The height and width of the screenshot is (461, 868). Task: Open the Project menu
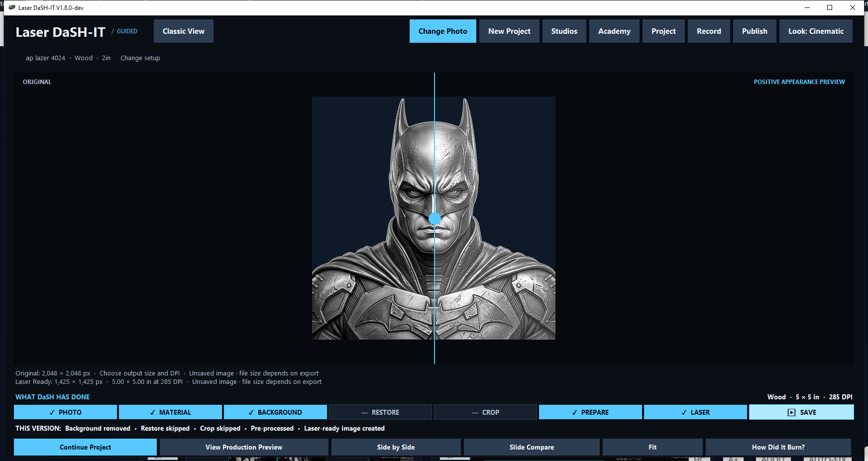(x=663, y=31)
